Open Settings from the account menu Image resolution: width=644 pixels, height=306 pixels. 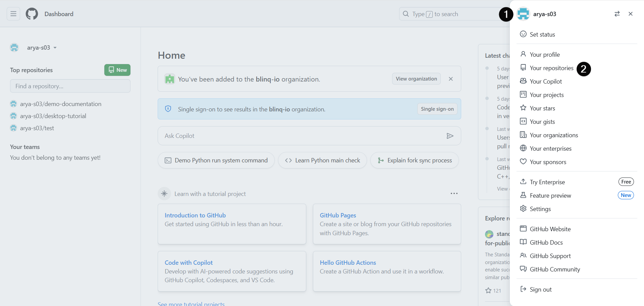[540, 209]
